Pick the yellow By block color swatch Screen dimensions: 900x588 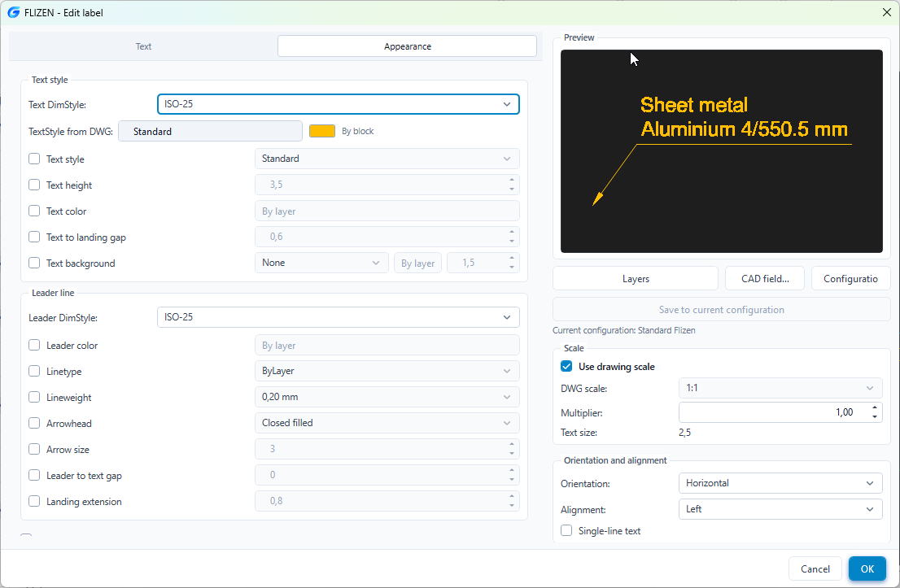tap(322, 132)
